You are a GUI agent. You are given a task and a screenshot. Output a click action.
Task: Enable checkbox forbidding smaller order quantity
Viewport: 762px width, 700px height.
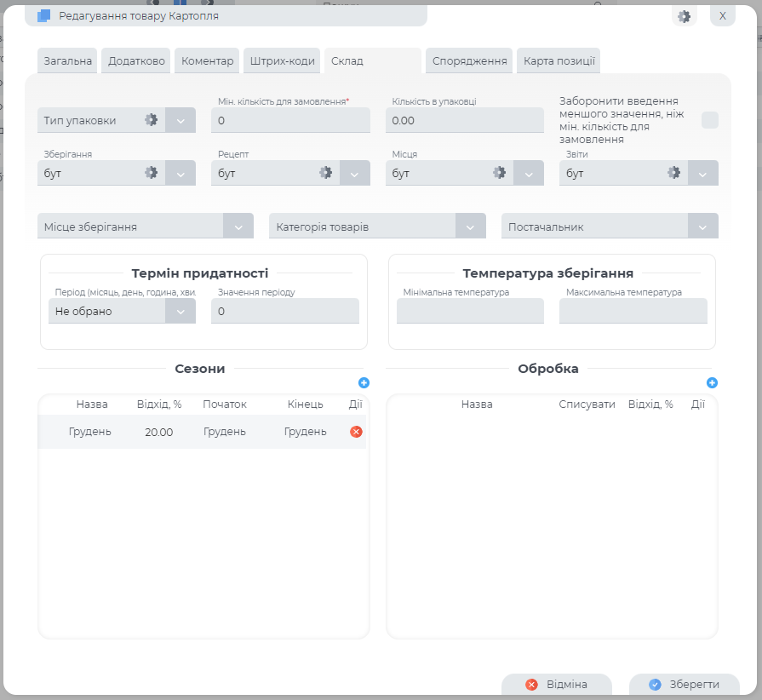[x=709, y=120]
